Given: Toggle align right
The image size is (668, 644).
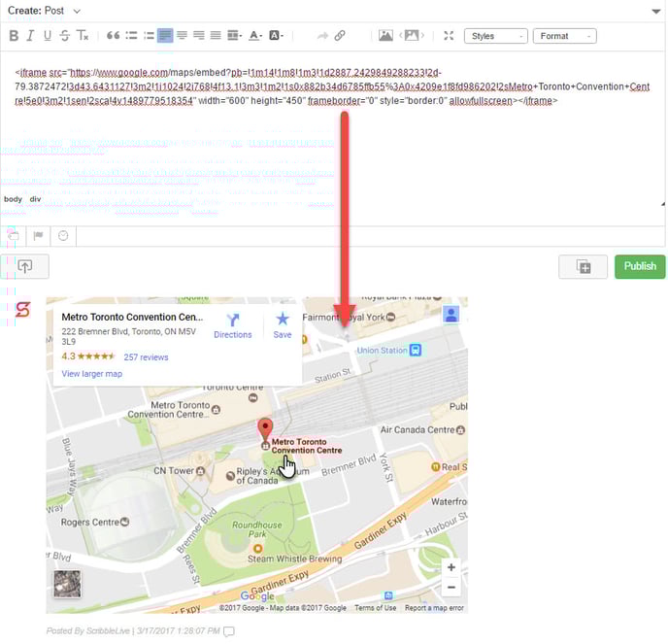Looking at the screenshot, I should tap(198, 35).
